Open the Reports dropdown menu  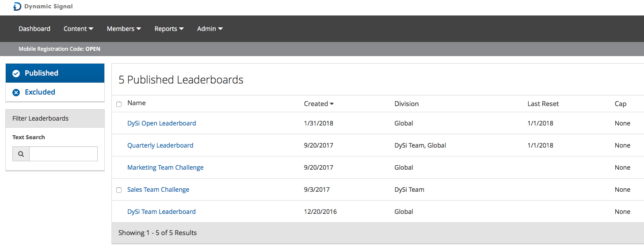(x=169, y=29)
